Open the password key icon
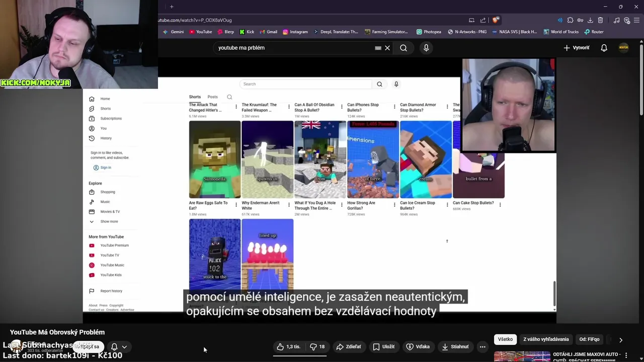Screen dimensions: 644x362 tap(580, 20)
